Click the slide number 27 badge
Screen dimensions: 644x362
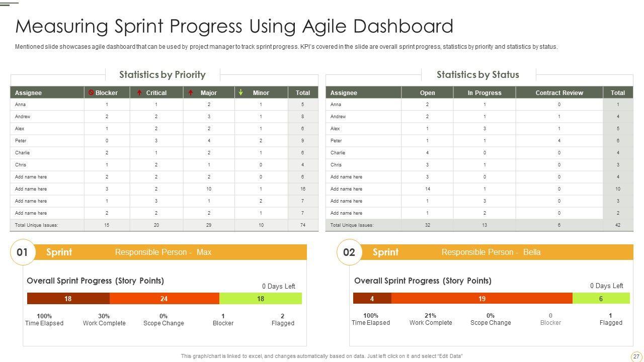click(636, 356)
